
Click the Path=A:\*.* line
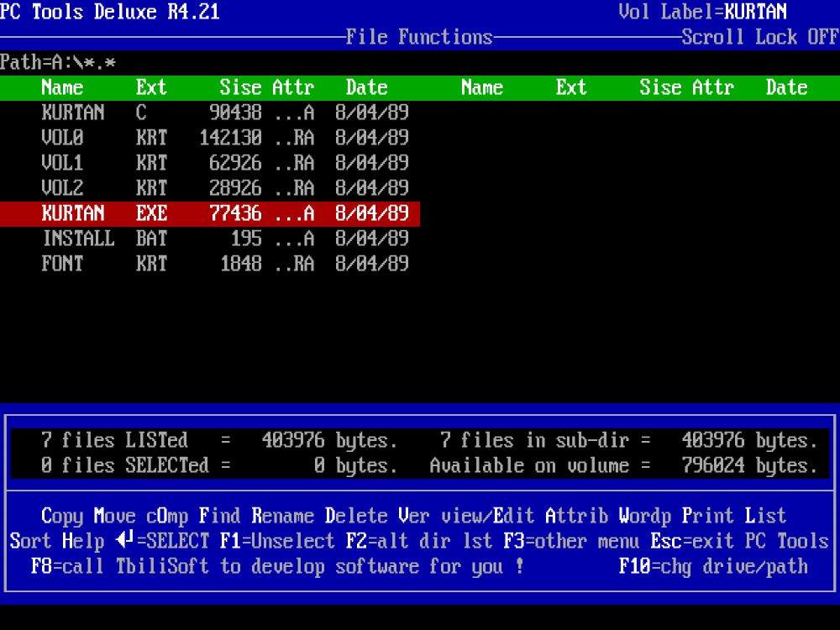pos(58,62)
